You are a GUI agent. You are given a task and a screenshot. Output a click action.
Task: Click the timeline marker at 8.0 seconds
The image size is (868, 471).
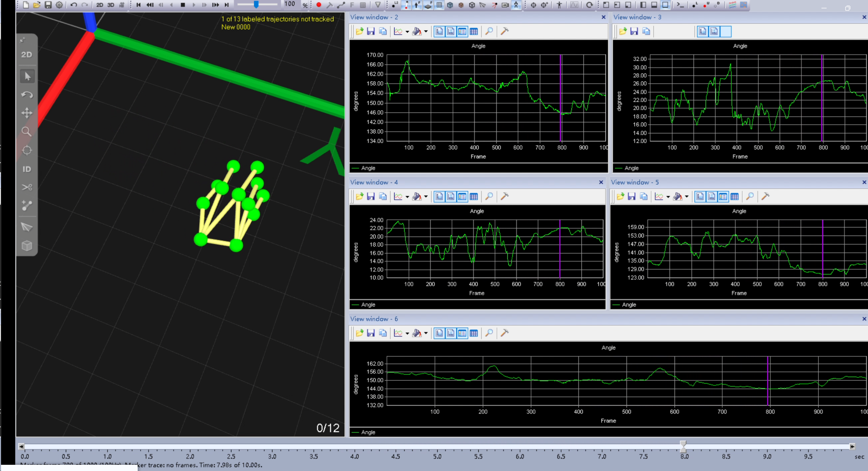(683, 446)
